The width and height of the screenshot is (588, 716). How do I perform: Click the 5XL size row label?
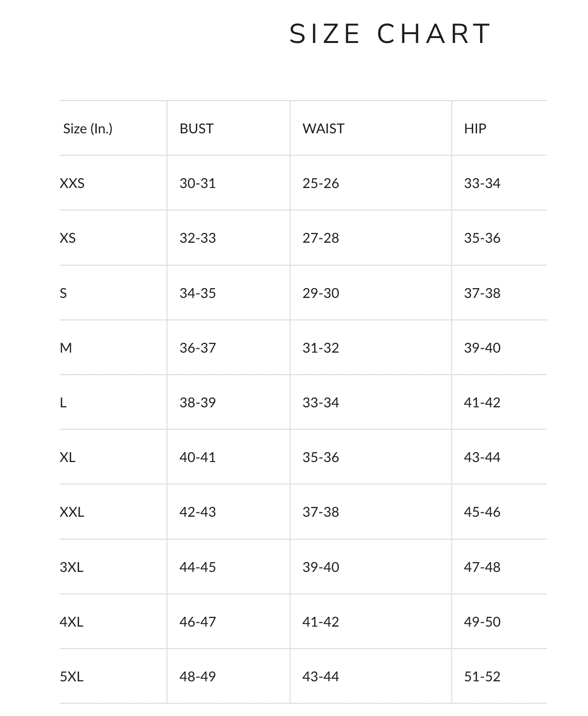coord(72,676)
